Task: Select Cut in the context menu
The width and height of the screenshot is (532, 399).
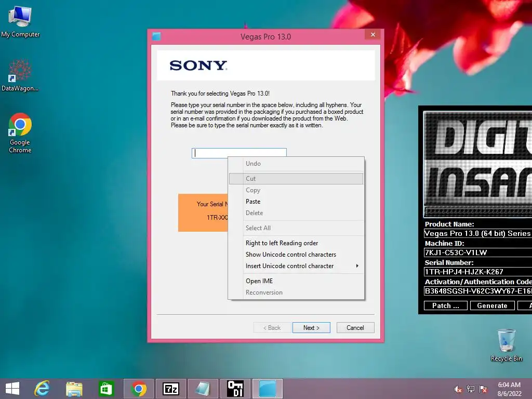Action: tap(296, 179)
